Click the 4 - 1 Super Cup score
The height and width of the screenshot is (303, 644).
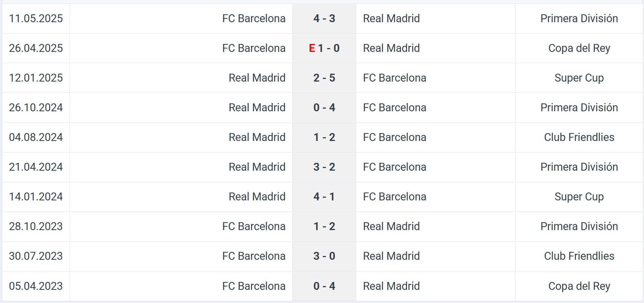point(324,197)
